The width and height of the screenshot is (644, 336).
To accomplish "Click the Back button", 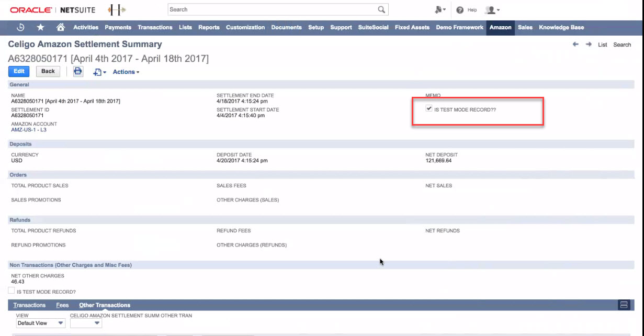I will tap(48, 72).
